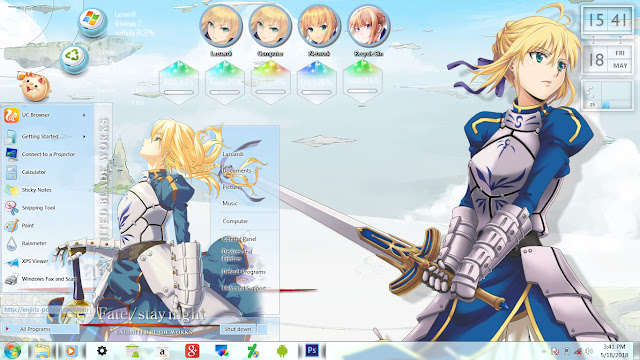Click the Sticky Notes icon

(x=11, y=190)
